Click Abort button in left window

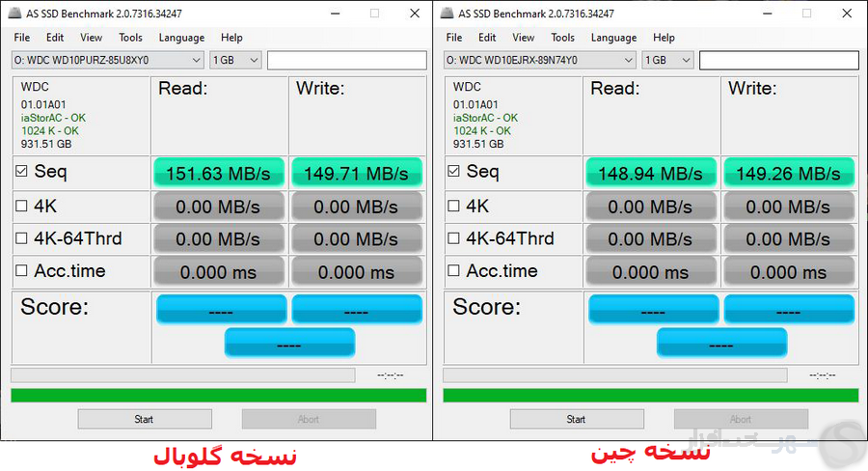point(309,419)
